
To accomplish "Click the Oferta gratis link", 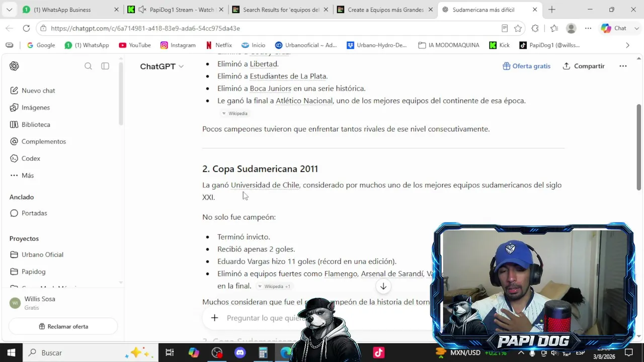I will pos(526,66).
